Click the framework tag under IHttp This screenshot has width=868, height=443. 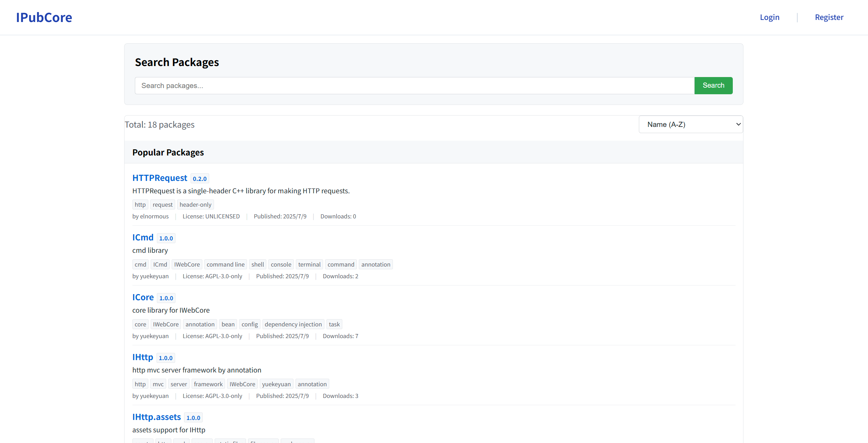(208, 384)
